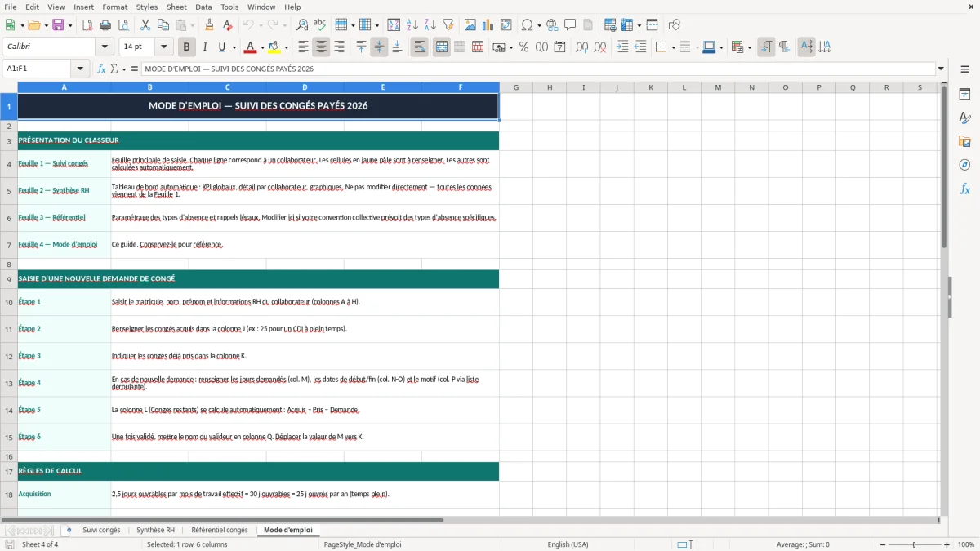Export directly as PDF icon

click(87, 25)
